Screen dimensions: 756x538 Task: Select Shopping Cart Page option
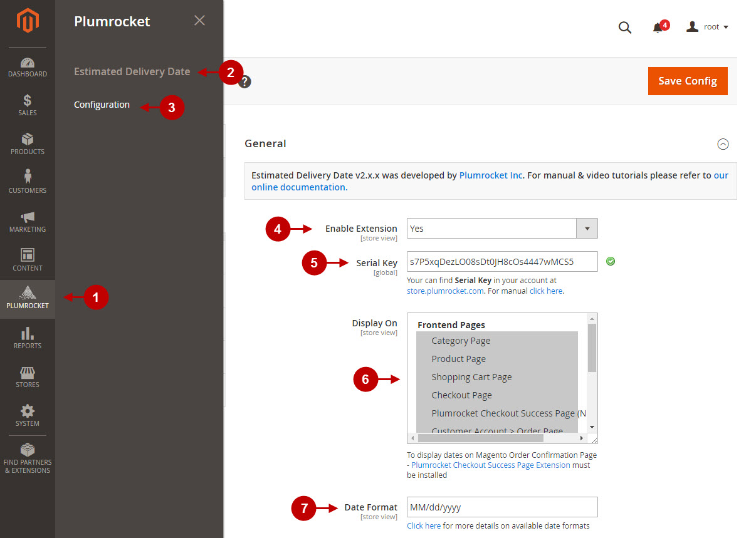497,377
